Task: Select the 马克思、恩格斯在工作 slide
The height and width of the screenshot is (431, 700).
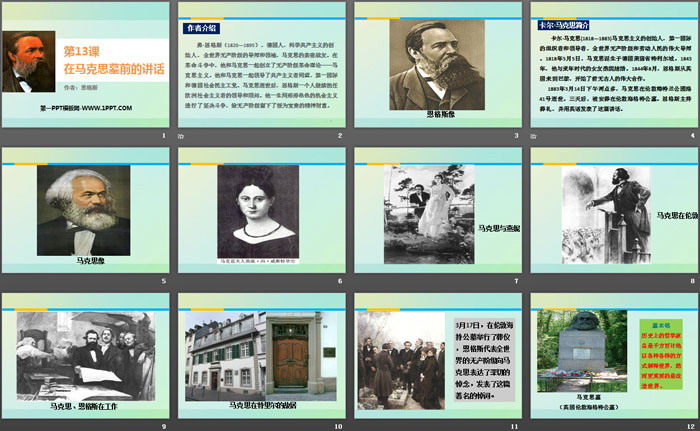Action: click(86, 356)
